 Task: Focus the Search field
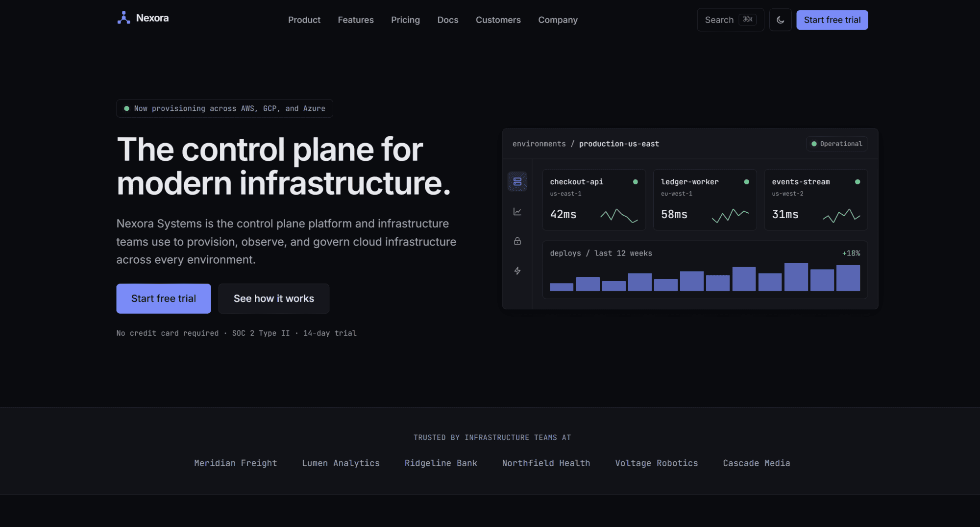coord(731,20)
